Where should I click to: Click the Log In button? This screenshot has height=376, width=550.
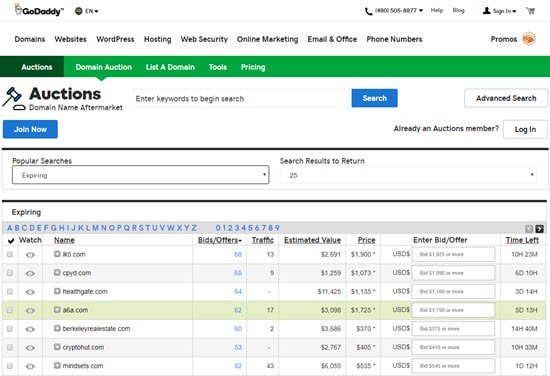(x=525, y=129)
